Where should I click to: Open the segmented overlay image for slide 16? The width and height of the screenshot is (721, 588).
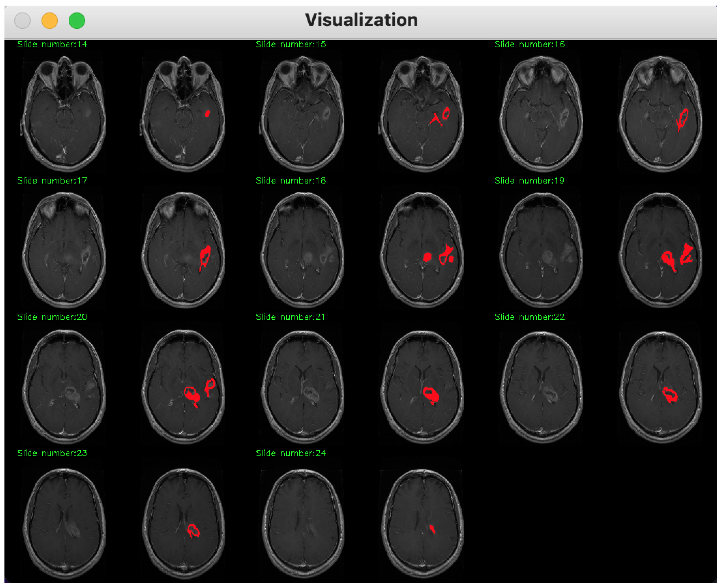661,114
